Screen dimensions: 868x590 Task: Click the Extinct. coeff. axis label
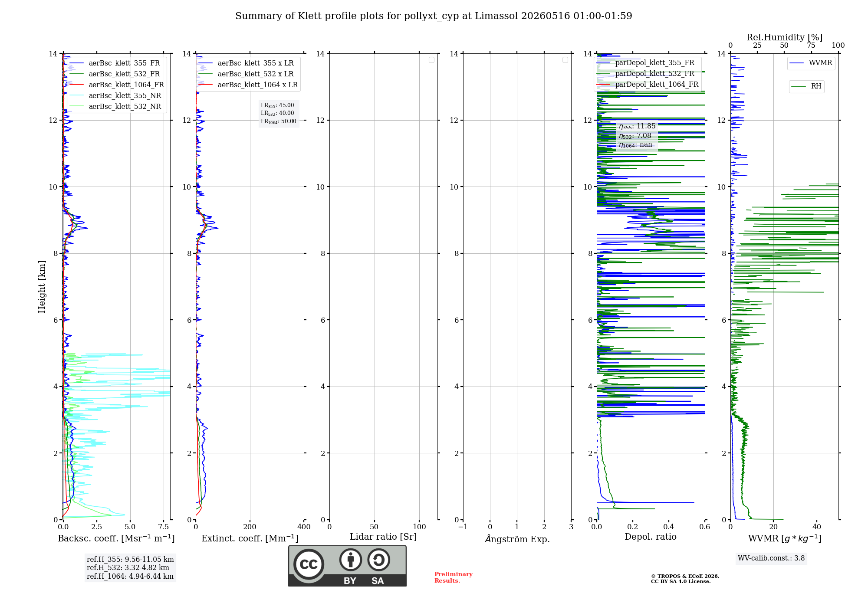(250, 538)
